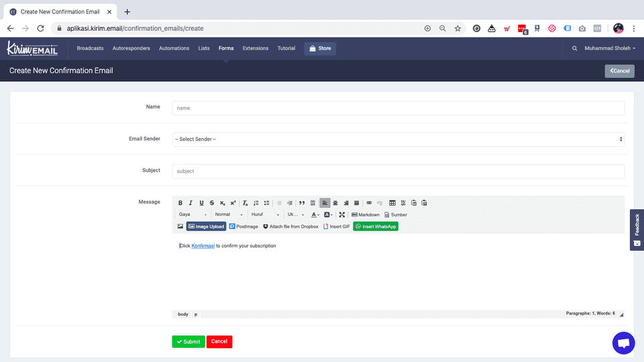The image size is (644, 362).
Task: Toggle Sumber source view
Action: 396,215
